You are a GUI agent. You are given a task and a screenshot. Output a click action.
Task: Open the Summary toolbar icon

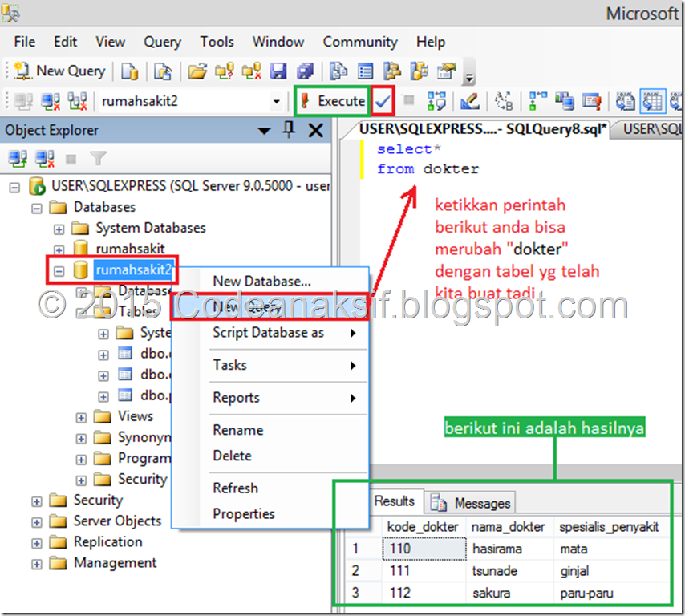[365, 71]
